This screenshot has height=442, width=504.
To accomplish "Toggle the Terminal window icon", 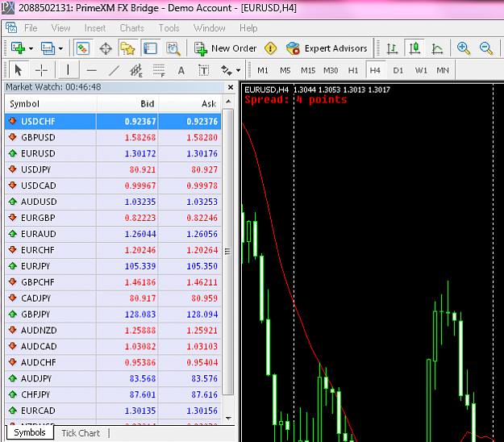I will (150, 48).
